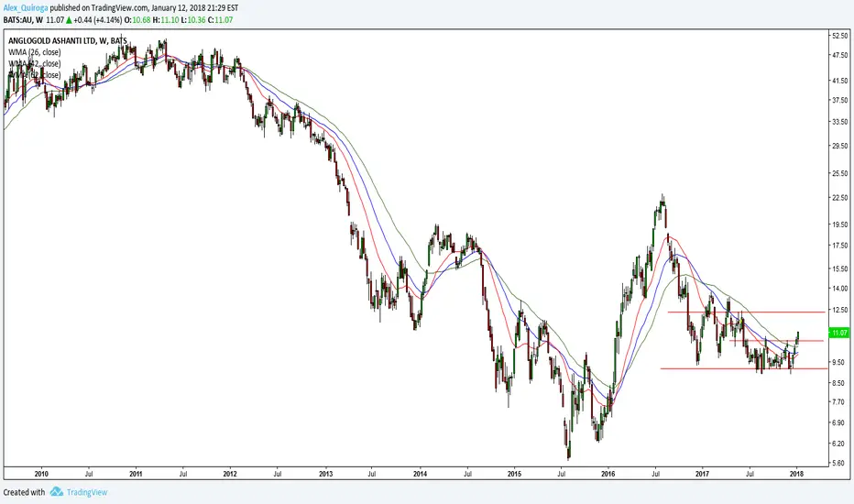The image size is (854, 504).
Task: Click the 7.70 price axis label
Action: tap(838, 401)
